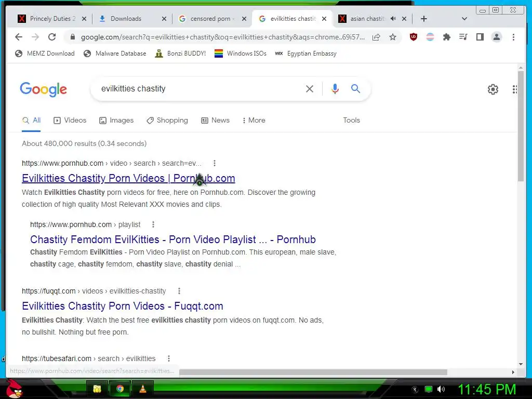Click the Google logo
The width and height of the screenshot is (532, 399).
click(x=44, y=89)
